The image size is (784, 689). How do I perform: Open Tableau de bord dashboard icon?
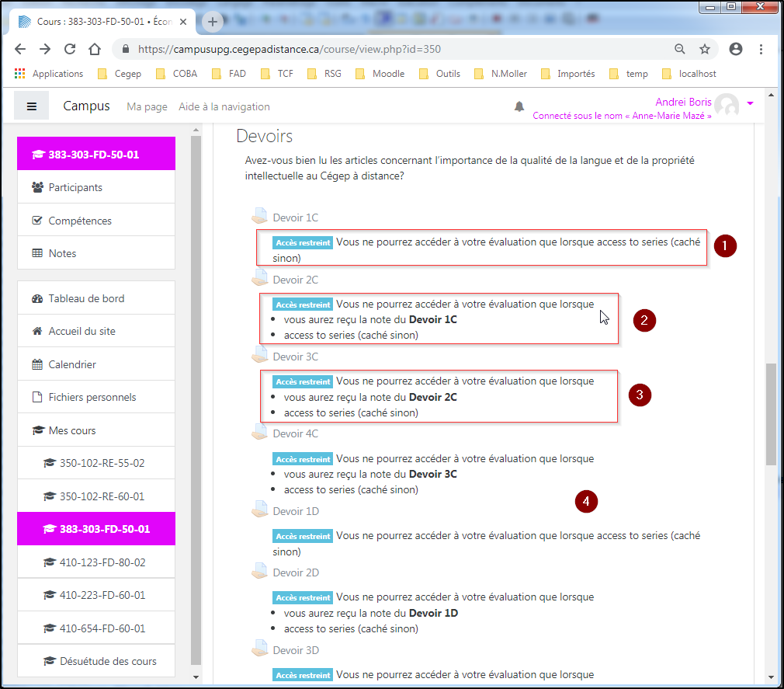tap(37, 298)
